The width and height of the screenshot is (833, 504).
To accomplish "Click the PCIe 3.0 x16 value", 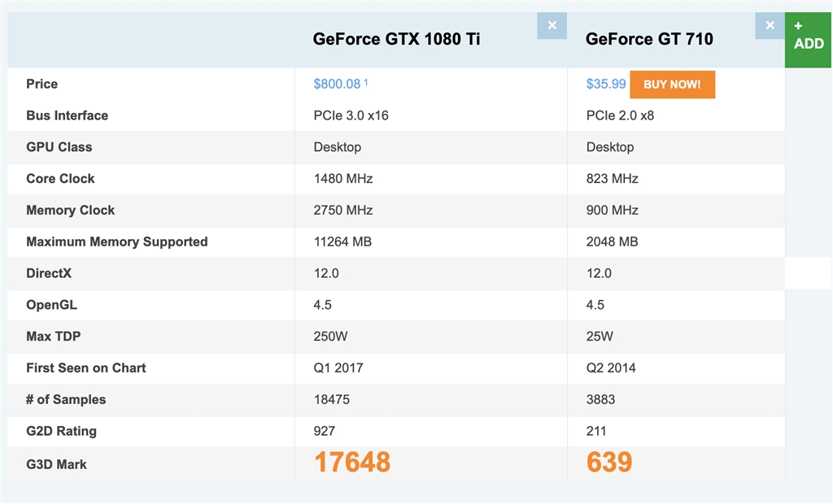I will coord(351,115).
